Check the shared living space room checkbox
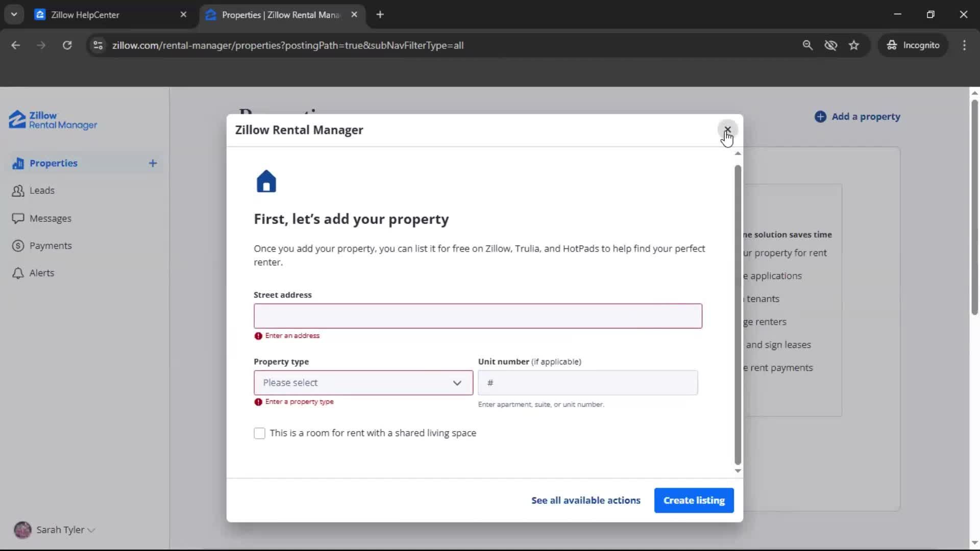 click(259, 433)
